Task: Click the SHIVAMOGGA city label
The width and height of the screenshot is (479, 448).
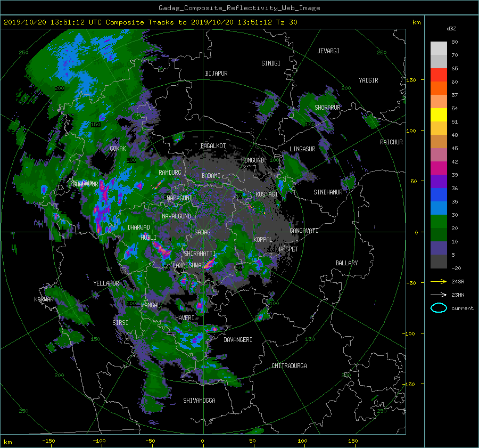Action: point(199,400)
